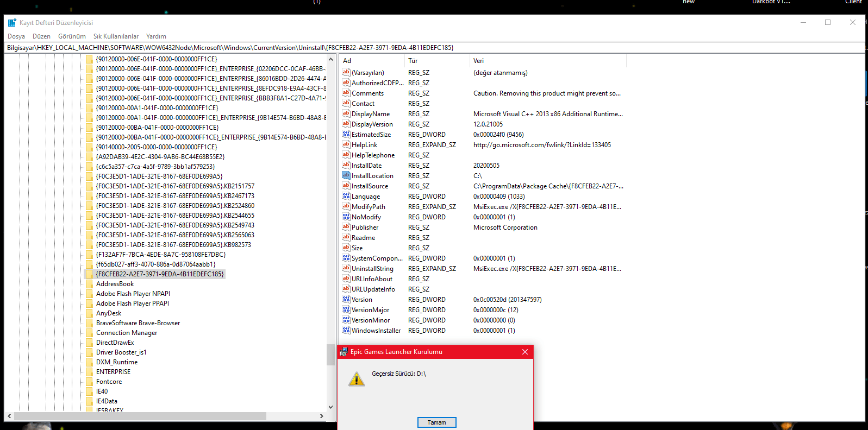The image size is (868, 430).
Task: Click the Tamam button in the dialog
Action: coord(436,422)
